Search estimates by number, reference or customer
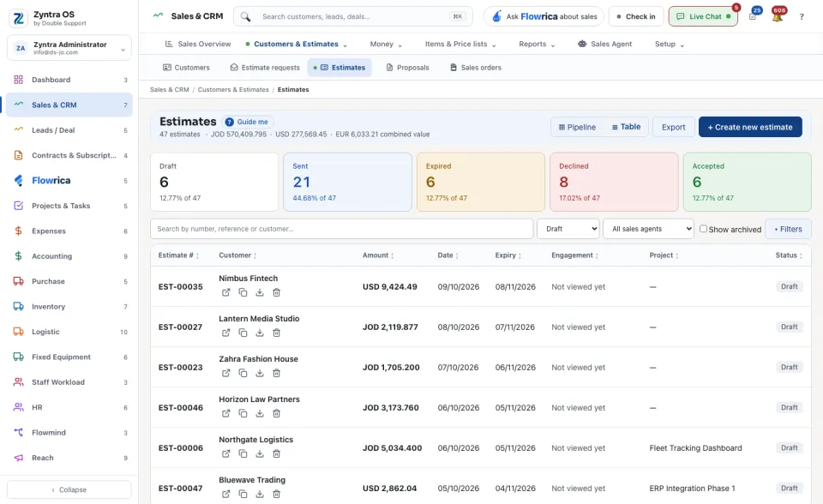The width and height of the screenshot is (823, 504). click(342, 229)
